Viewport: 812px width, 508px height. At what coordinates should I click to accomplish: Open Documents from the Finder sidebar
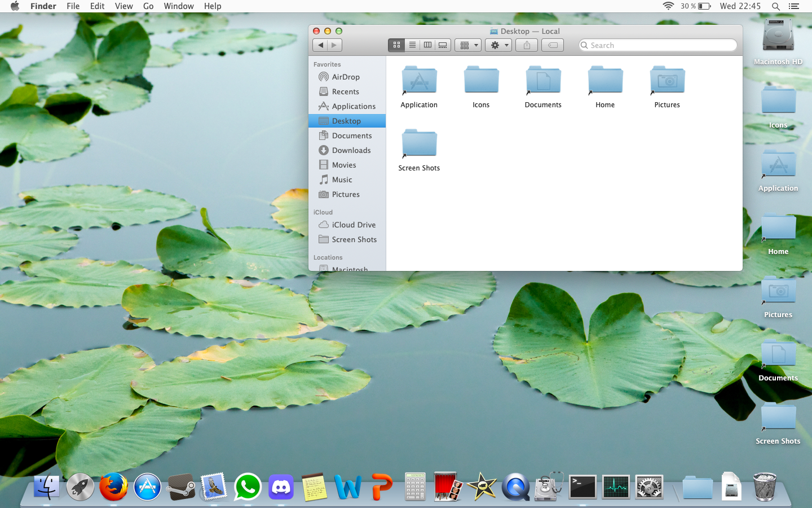[347, 135]
